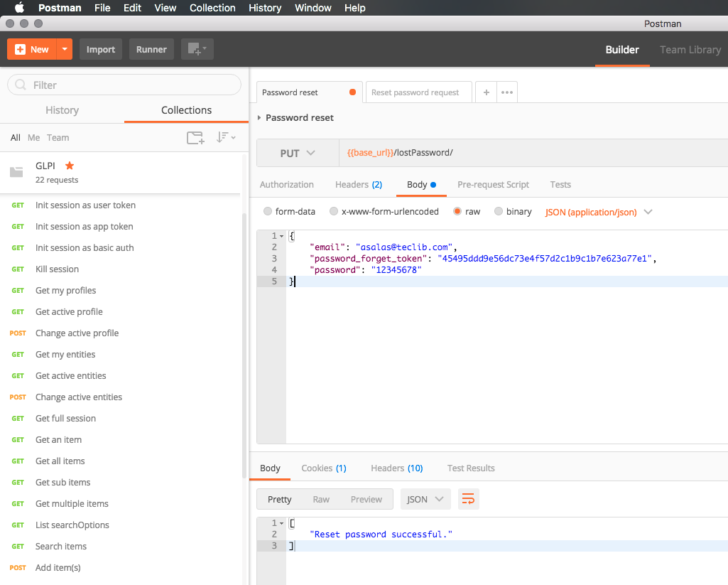The height and width of the screenshot is (585, 728).
Task: Filter collections by Me
Action: coord(33,137)
